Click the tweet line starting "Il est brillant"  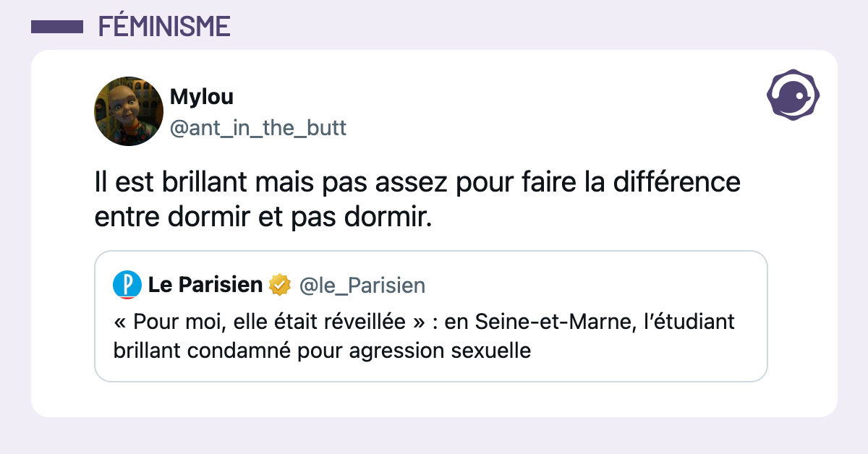tap(417, 181)
